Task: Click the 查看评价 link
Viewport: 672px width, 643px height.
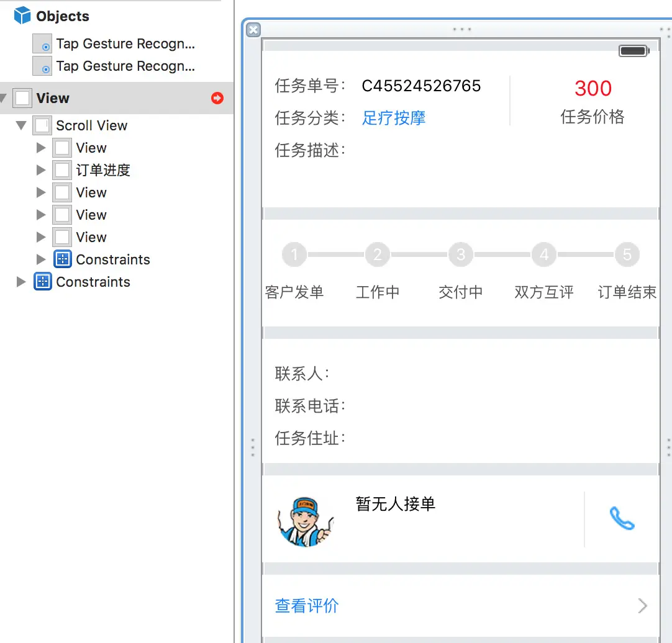Action: [307, 606]
